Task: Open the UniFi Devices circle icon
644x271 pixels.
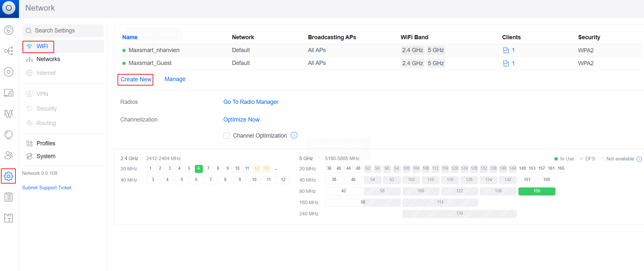Action: pos(9,72)
